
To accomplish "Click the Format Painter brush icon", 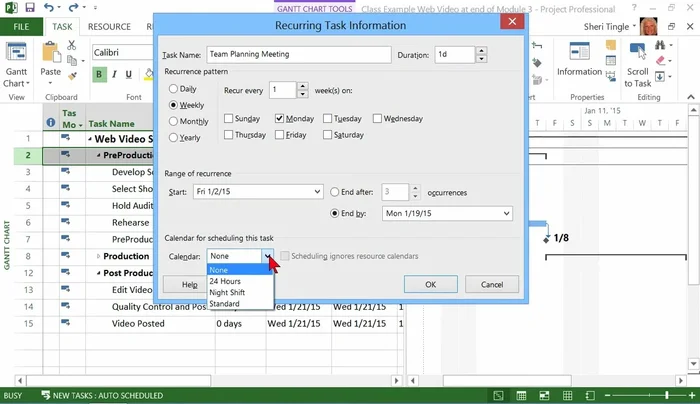I will [x=72, y=76].
